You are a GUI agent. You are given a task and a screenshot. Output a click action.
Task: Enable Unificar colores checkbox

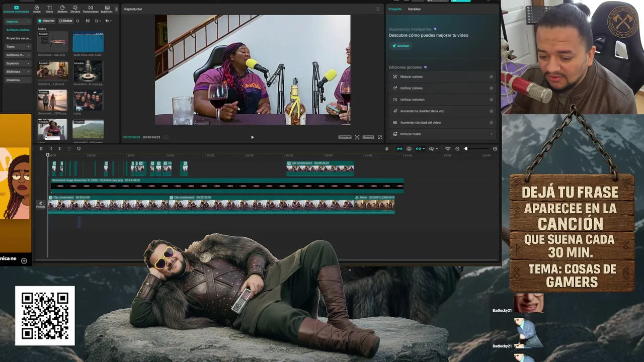491,88
